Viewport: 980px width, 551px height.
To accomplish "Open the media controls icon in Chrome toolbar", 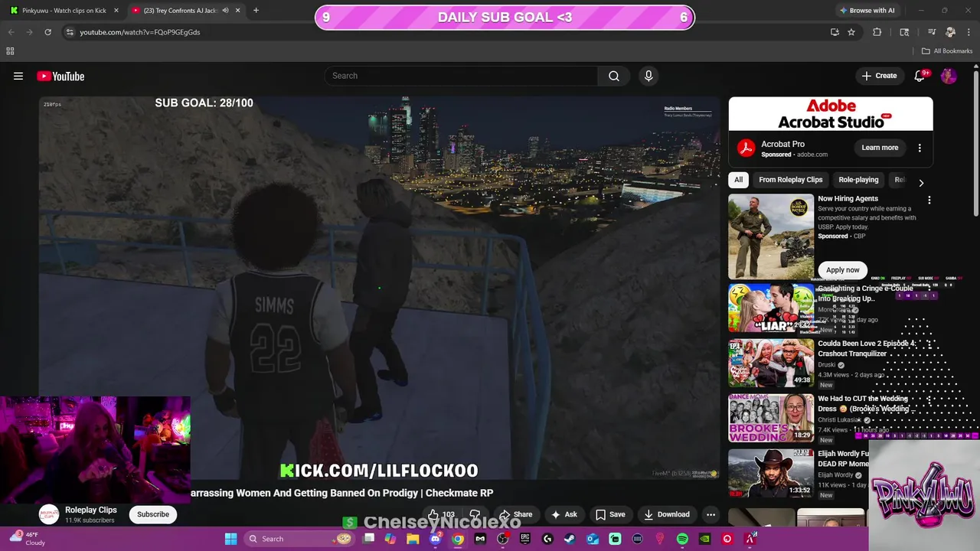I will coord(932,32).
